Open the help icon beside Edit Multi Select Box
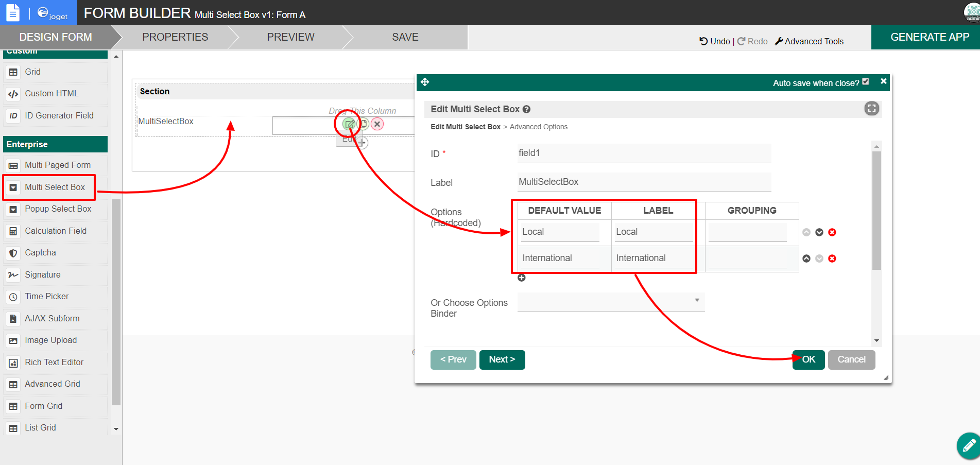 526,109
